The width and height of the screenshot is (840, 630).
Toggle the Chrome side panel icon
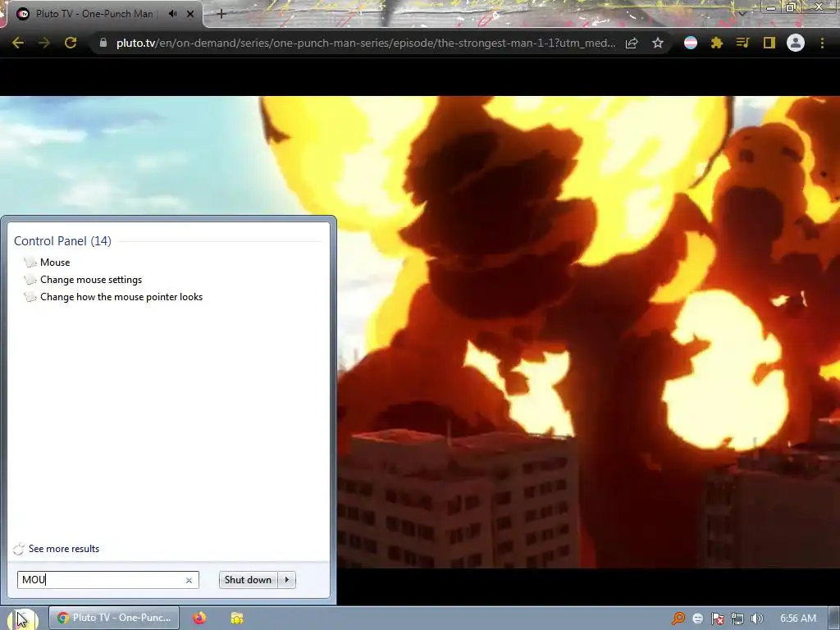(769, 43)
